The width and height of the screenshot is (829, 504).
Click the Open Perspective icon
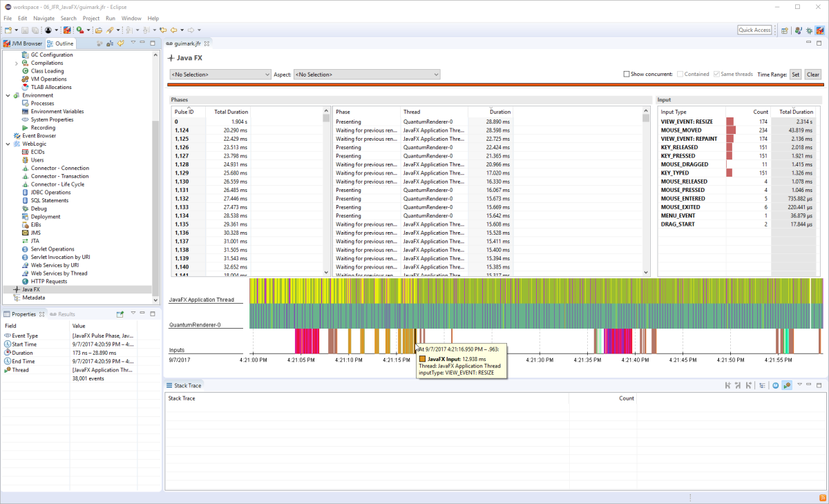pos(785,30)
